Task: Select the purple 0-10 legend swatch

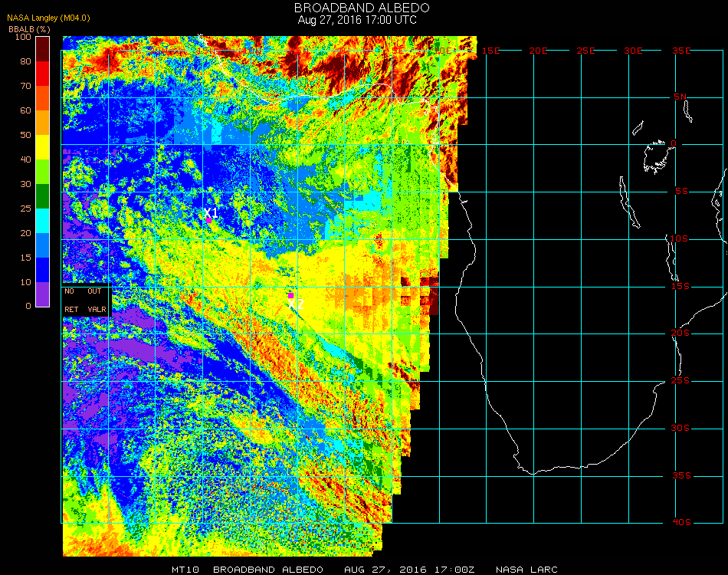Action: (x=43, y=294)
